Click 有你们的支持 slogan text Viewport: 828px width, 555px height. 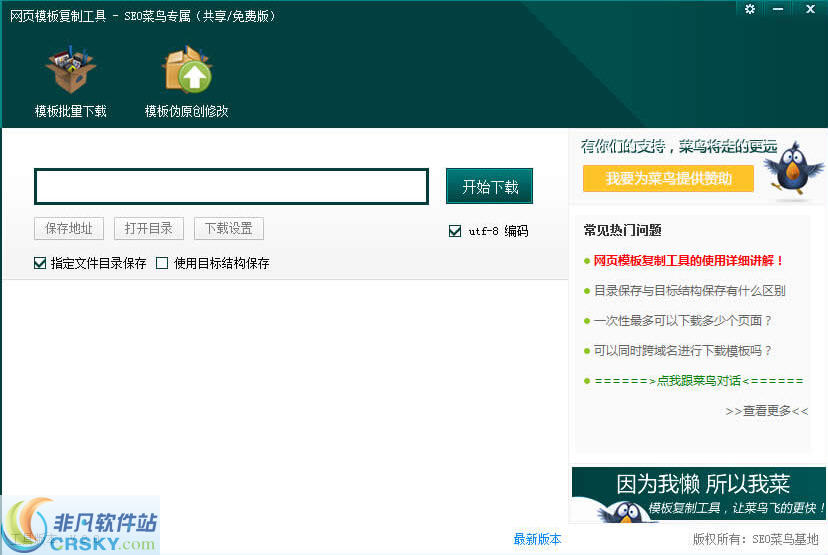(x=679, y=146)
